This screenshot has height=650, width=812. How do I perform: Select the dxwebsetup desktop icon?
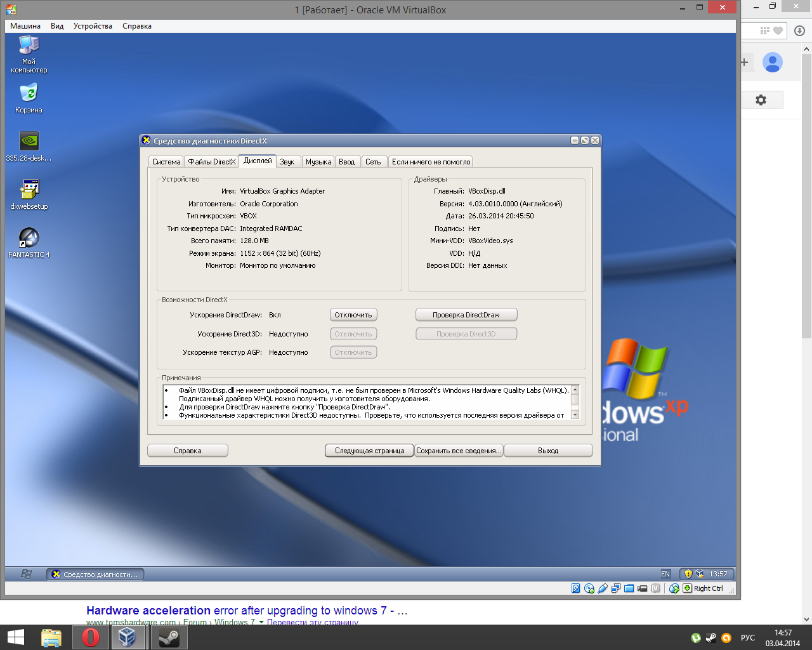(29, 195)
